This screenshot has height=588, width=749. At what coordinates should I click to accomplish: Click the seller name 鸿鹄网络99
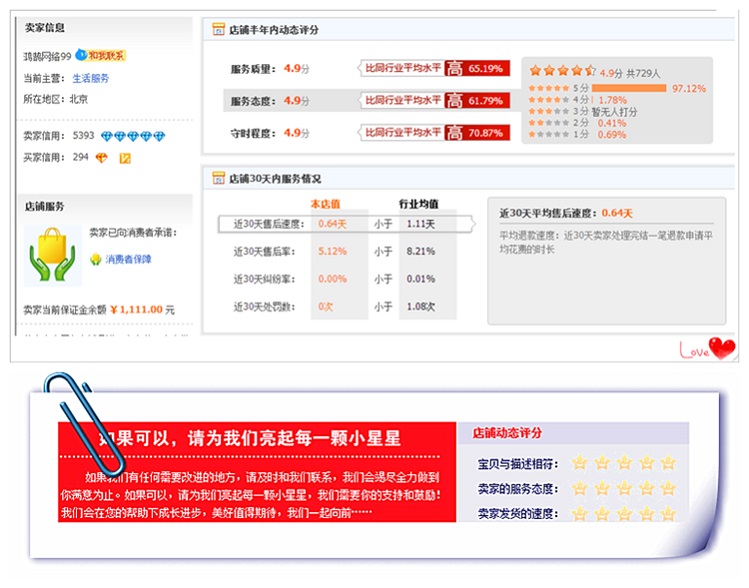47,56
